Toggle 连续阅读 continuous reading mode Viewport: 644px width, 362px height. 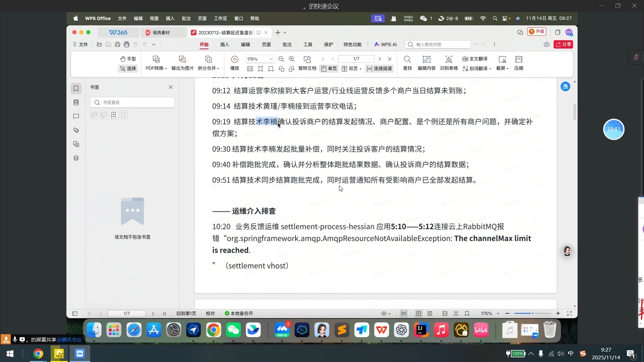click(379, 69)
